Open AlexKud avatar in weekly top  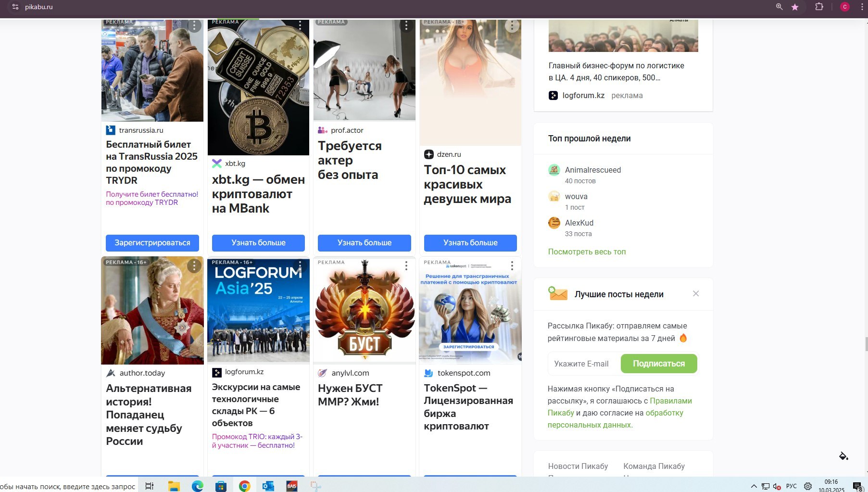coord(554,223)
